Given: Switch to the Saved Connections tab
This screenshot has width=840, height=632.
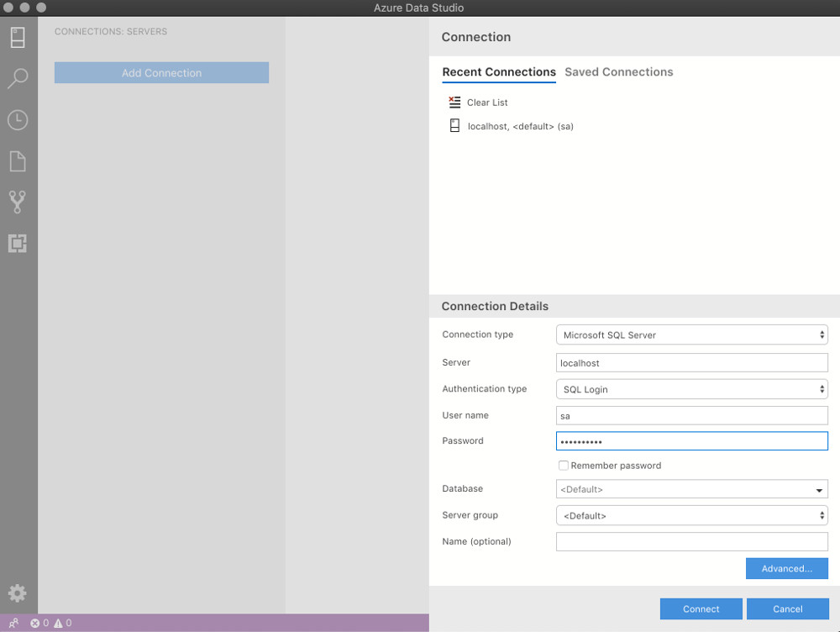Looking at the screenshot, I should (619, 72).
